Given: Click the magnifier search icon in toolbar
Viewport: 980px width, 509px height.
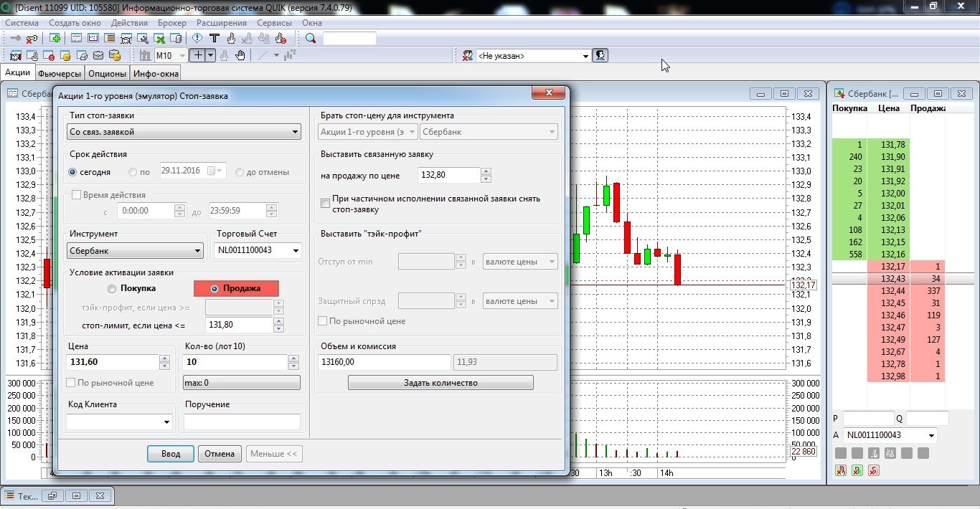Looking at the screenshot, I should pos(311,39).
